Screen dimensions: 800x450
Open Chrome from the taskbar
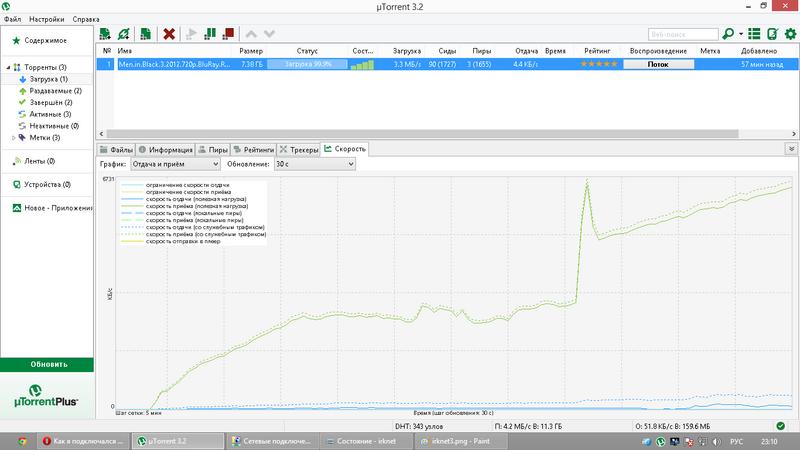22,441
